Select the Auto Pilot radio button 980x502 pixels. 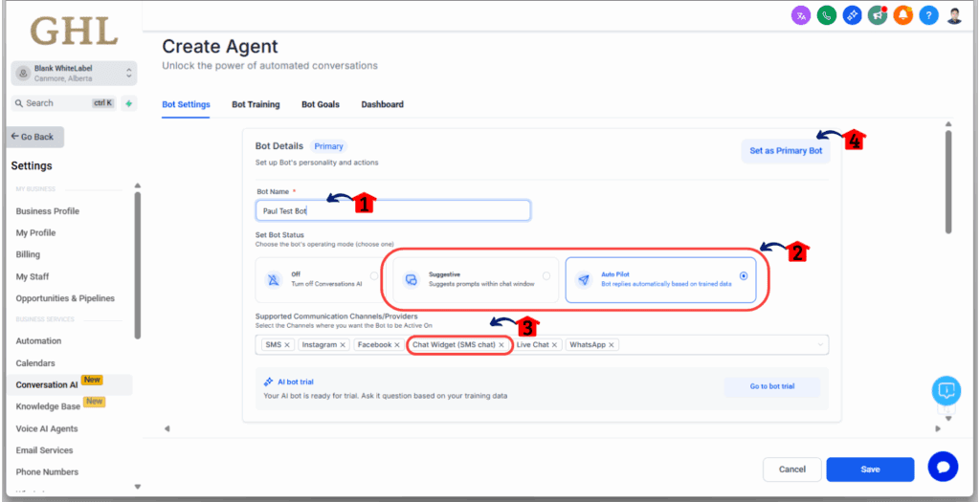pos(743,275)
